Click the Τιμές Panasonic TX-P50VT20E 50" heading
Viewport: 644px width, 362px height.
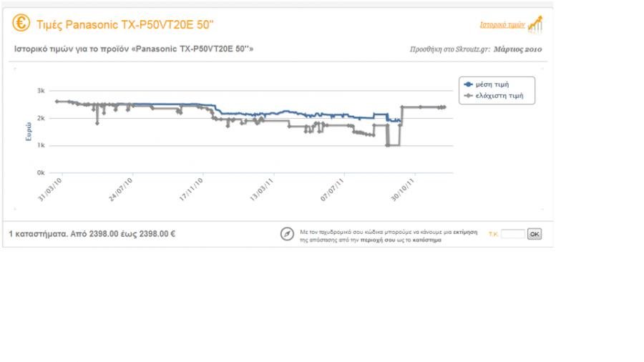coord(125,24)
